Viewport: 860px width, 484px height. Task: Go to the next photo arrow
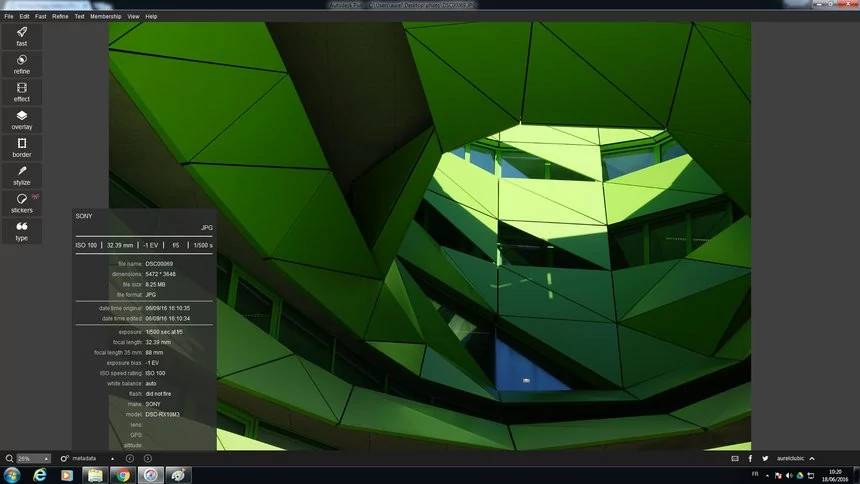148,458
